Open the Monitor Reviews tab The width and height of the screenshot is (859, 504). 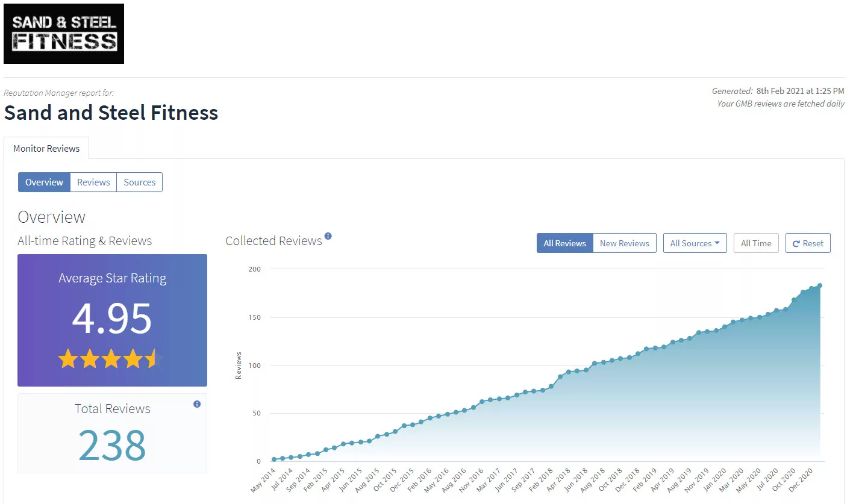click(x=46, y=148)
